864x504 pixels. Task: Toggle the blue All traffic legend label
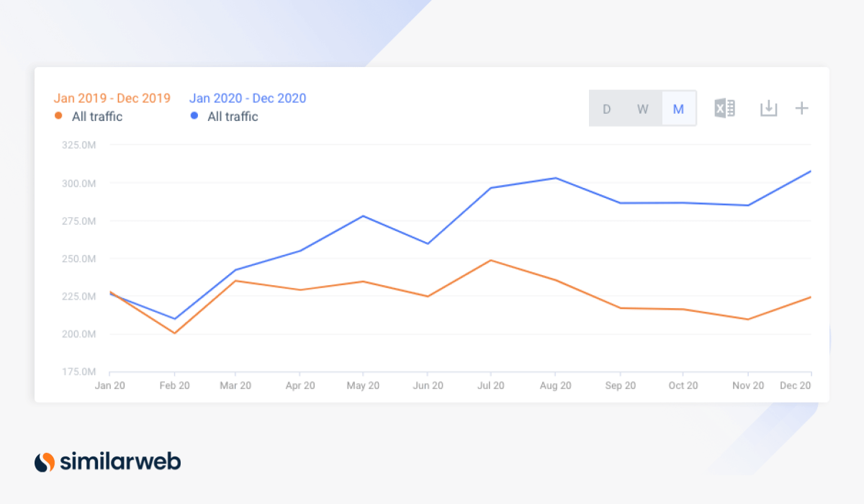pyautogui.click(x=233, y=117)
